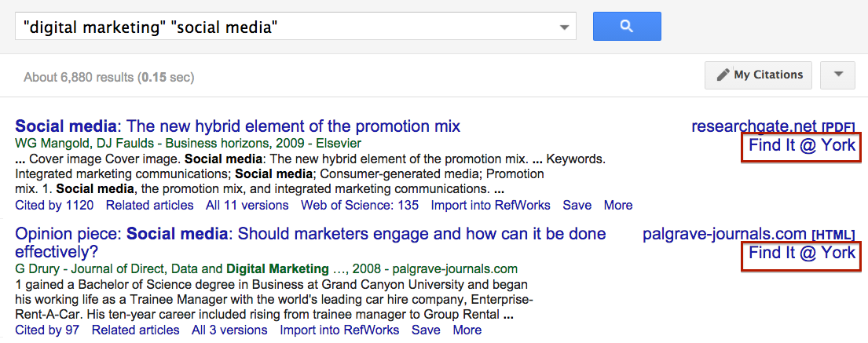Import Mangold article into RefWorks
The height and width of the screenshot is (343, 868).
tap(490, 205)
